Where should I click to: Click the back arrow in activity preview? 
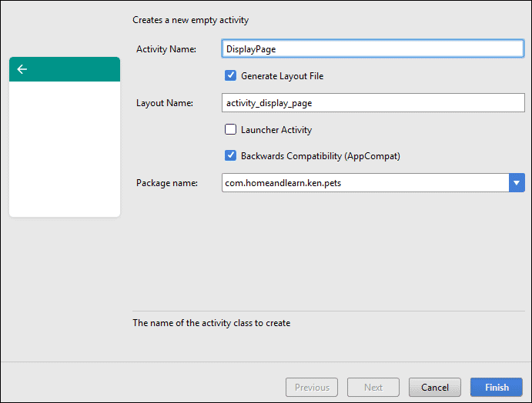coord(22,69)
